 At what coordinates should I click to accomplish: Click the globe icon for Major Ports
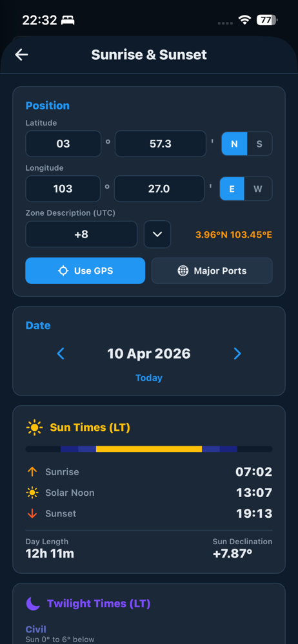click(x=183, y=270)
